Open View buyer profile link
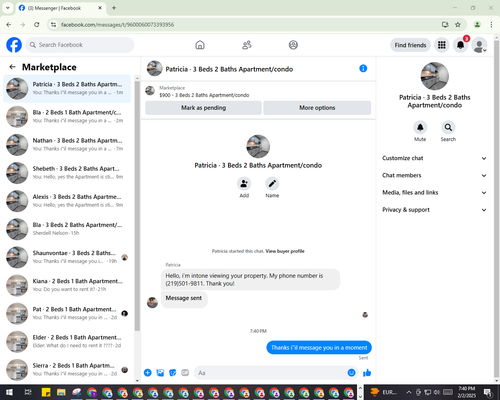The width and height of the screenshot is (500, 400). (x=285, y=251)
